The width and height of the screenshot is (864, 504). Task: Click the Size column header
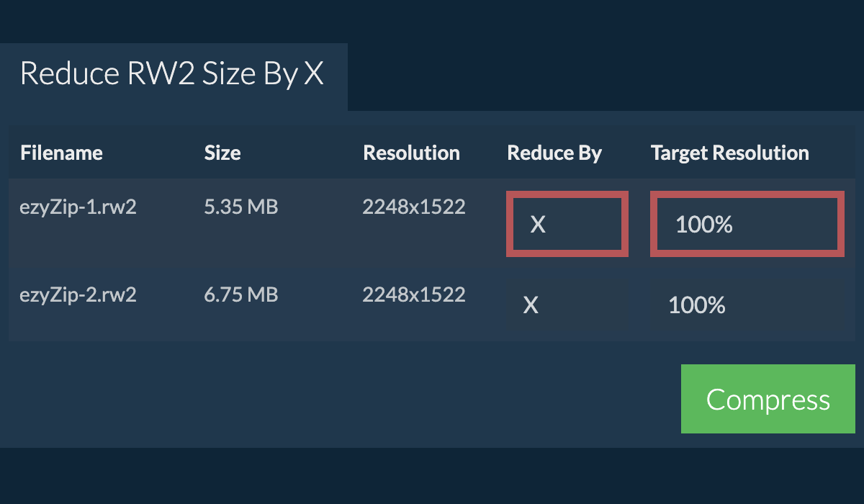tap(222, 153)
